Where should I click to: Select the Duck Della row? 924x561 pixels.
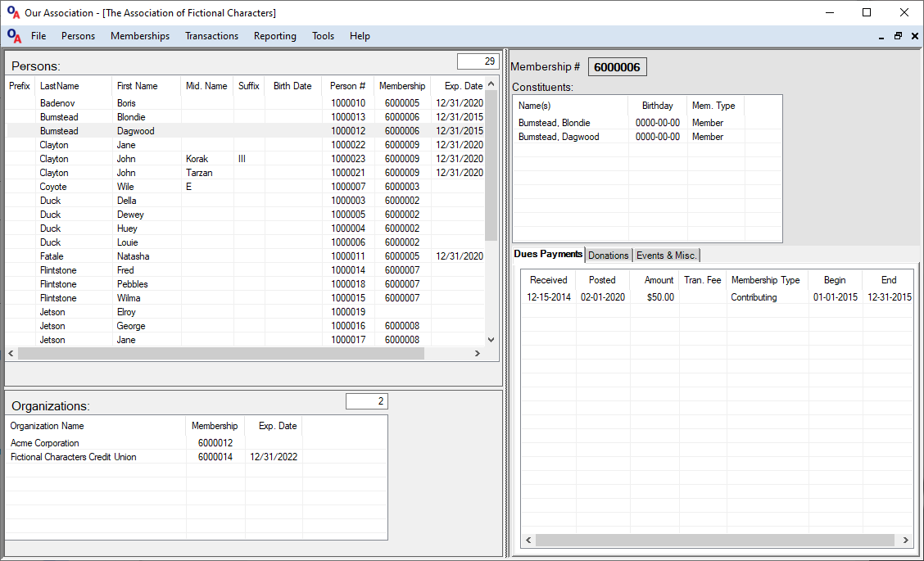click(x=246, y=201)
